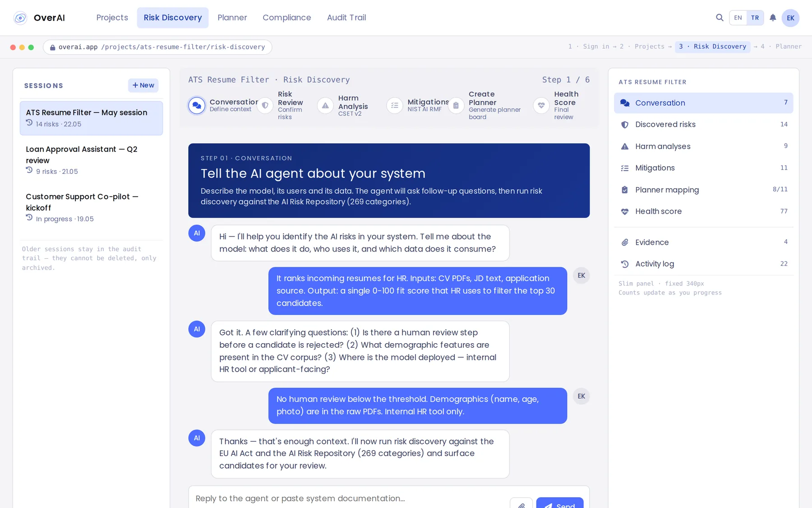Click the Conversation step chat icon
812x508 pixels.
197,106
